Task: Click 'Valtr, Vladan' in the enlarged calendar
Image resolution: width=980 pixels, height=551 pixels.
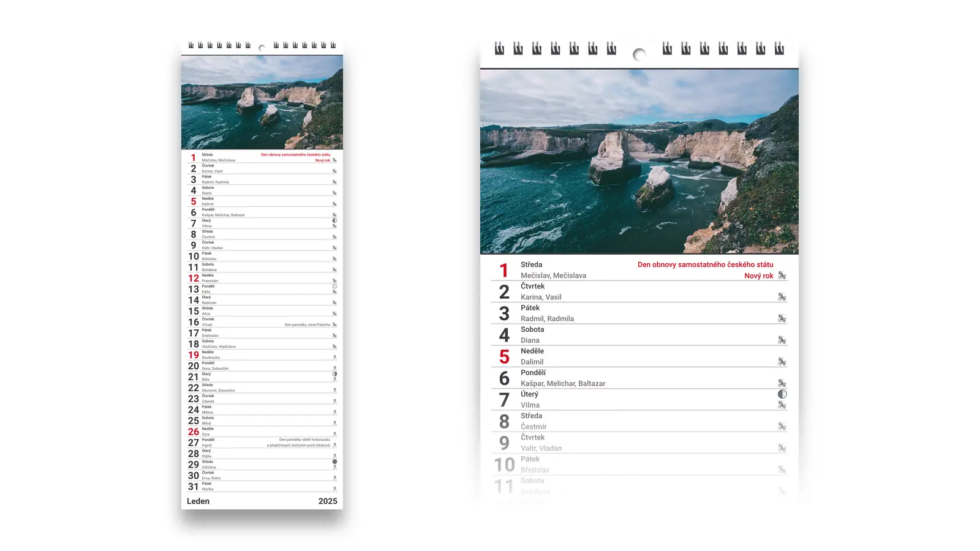Action: click(541, 448)
